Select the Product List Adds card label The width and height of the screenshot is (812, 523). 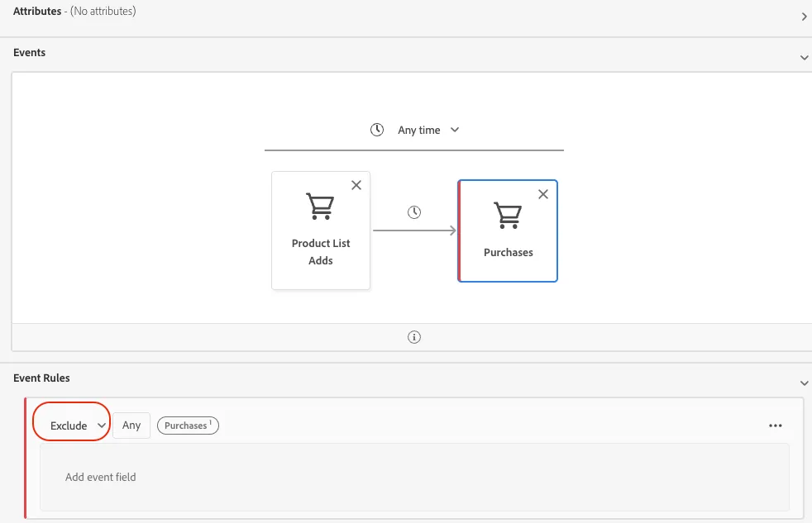(321, 252)
